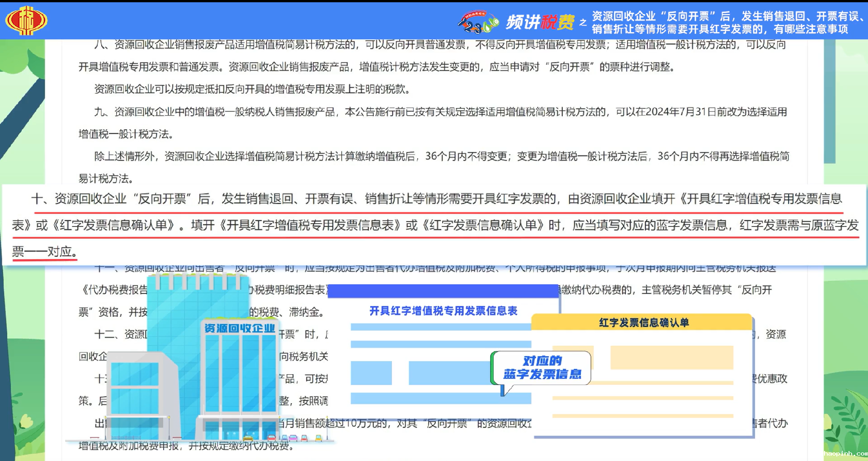Viewport: 868px width, 461px height.
Task: Click the line 增值税一般计税方法。
Action: pos(126,134)
